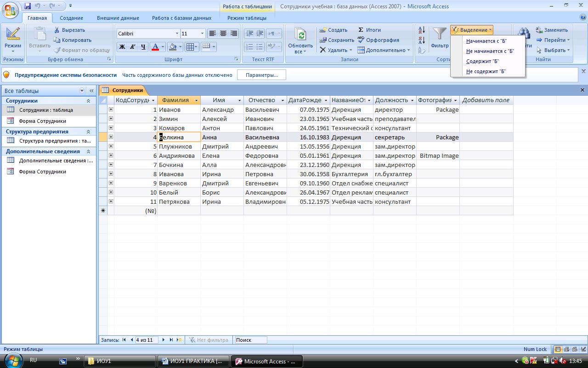Click the bulleted list icon

click(260, 46)
